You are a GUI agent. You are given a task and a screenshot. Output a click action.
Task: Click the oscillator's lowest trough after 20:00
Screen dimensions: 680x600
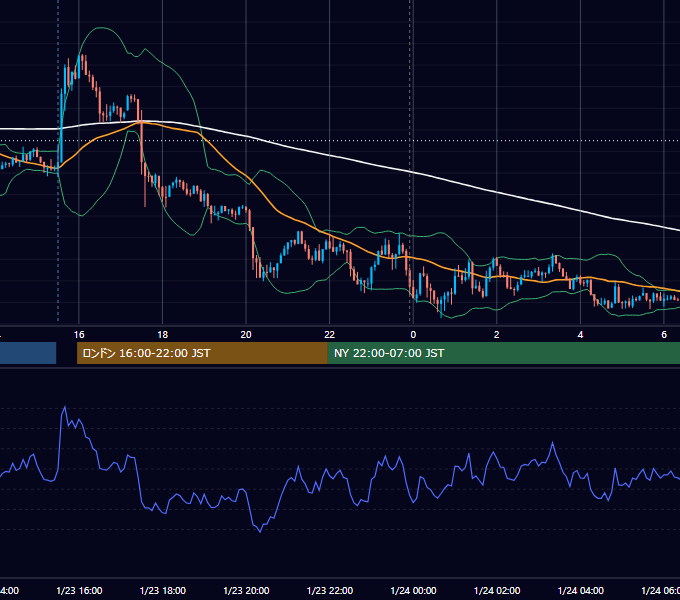(x=260, y=532)
